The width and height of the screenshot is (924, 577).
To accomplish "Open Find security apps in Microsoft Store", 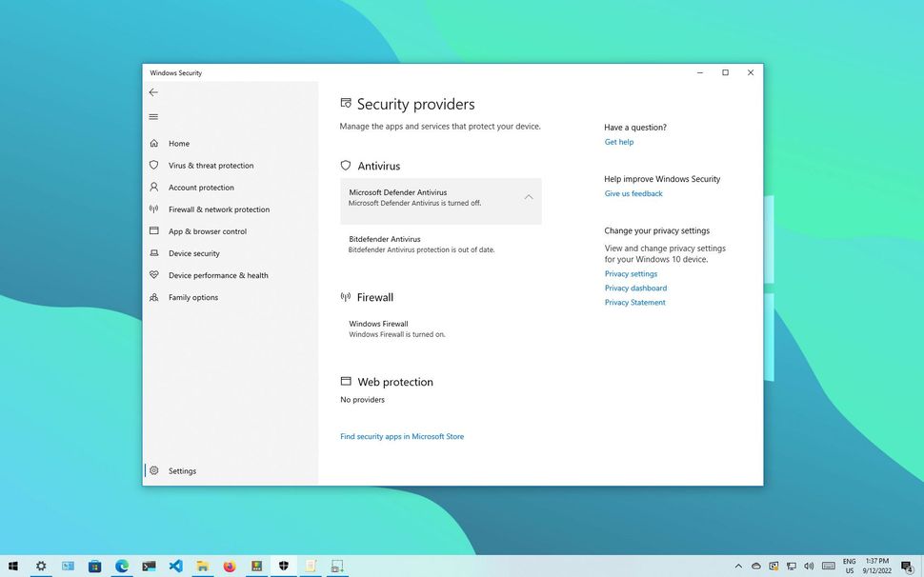I will [x=401, y=435].
